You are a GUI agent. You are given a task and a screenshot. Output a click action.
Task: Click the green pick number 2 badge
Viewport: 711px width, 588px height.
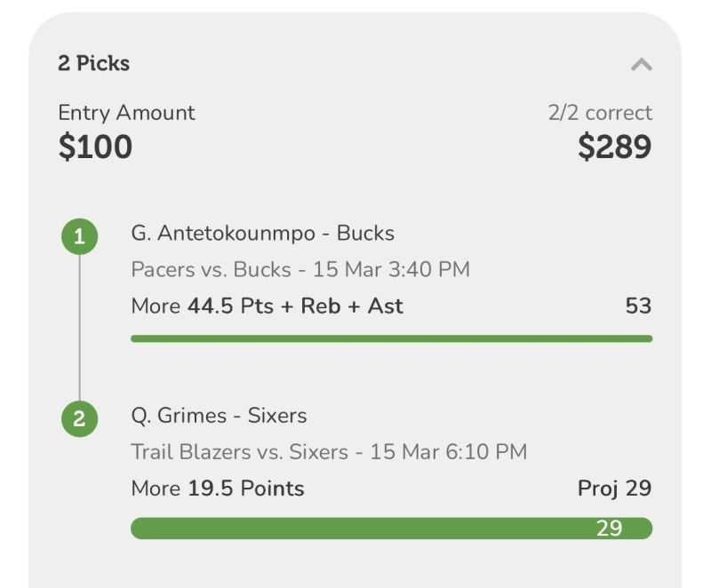click(x=79, y=419)
